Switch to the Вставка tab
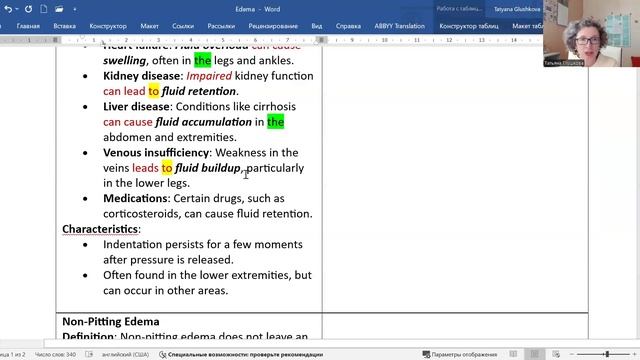This screenshot has width=640, height=360. [x=64, y=26]
